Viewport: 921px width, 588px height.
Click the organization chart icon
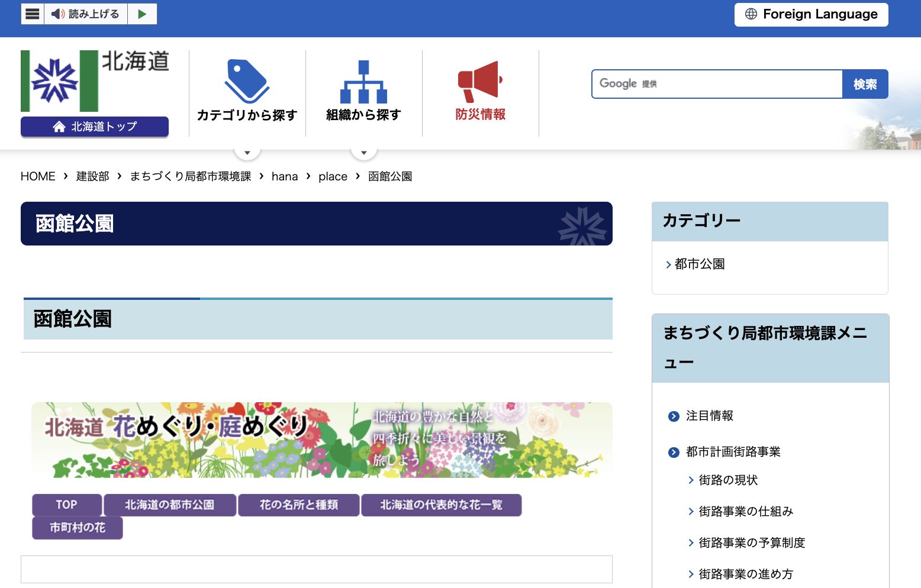(x=363, y=82)
